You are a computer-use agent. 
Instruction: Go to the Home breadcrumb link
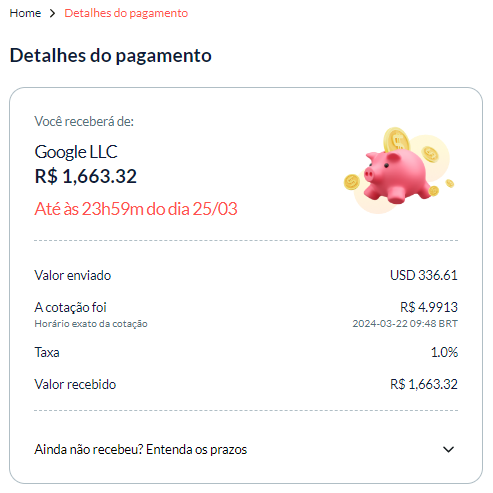[x=25, y=13]
